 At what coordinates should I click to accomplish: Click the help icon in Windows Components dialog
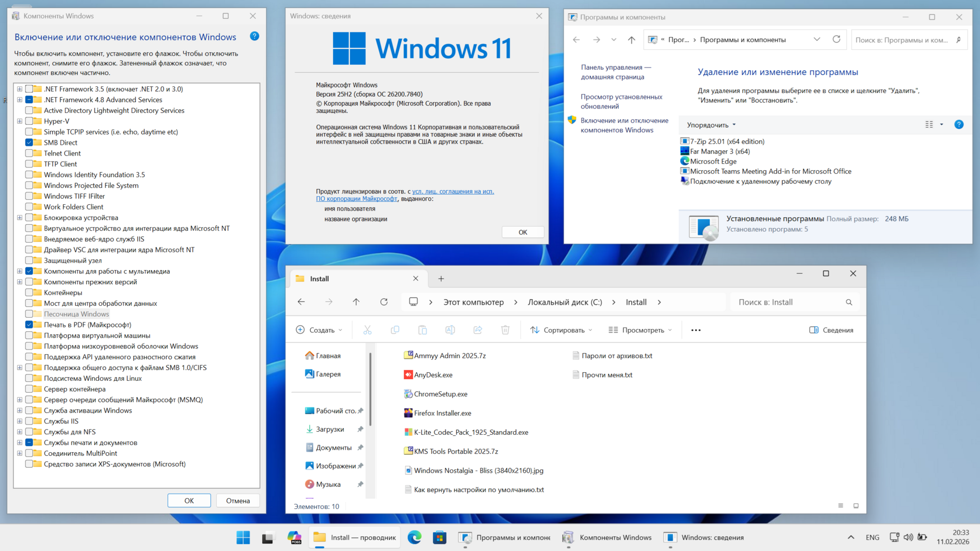[x=255, y=36]
